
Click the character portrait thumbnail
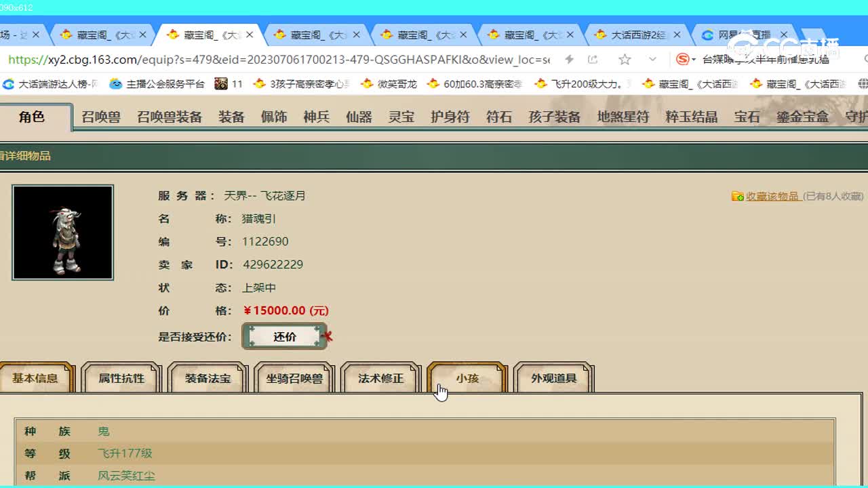pos(62,232)
